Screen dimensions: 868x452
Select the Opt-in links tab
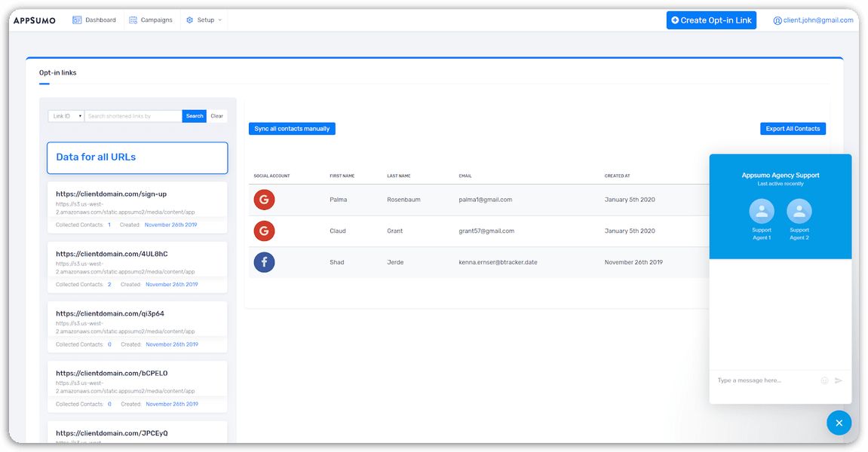pyautogui.click(x=58, y=73)
